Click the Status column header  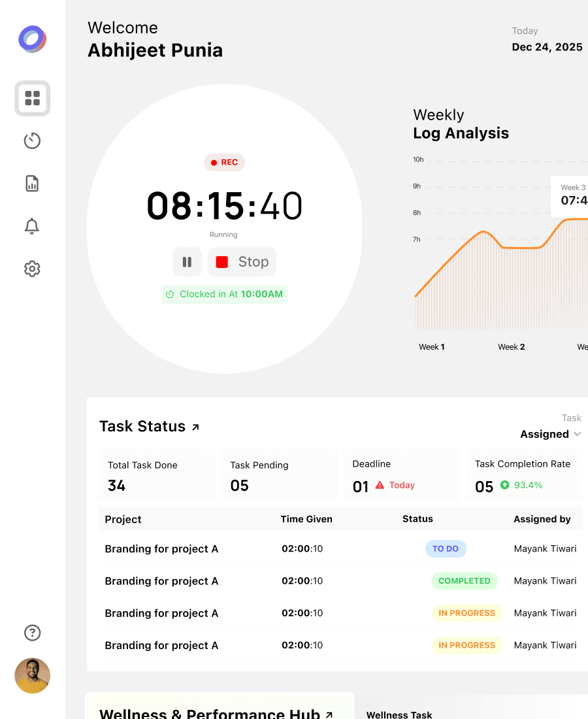pos(417,518)
